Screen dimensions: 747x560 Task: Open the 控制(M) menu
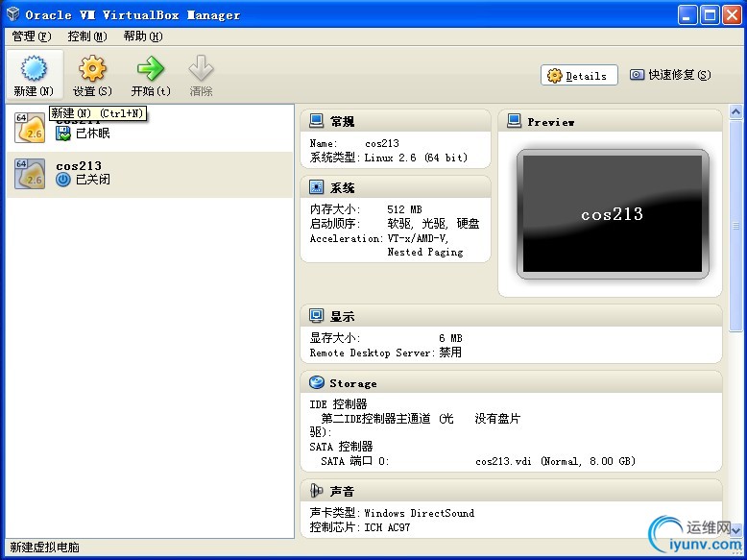(87, 37)
